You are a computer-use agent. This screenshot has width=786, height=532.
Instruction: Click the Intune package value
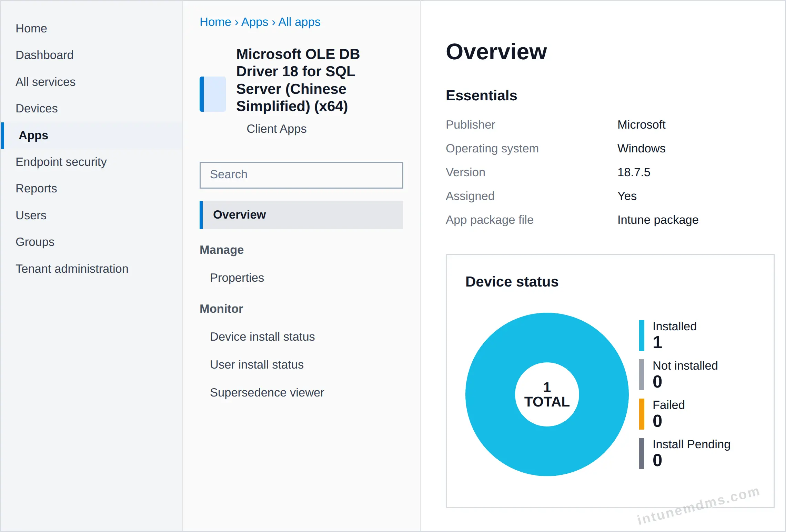tap(658, 220)
